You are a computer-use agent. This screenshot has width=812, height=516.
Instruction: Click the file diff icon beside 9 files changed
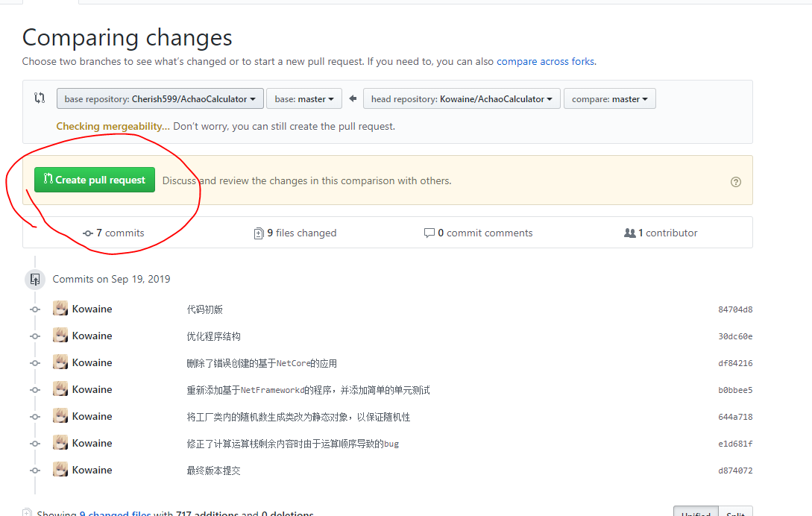(259, 233)
